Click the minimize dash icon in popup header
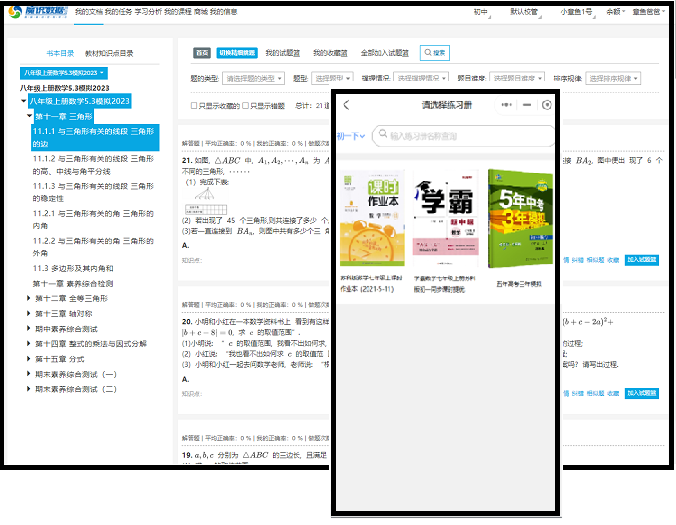The height and width of the screenshot is (525, 676). [527, 105]
